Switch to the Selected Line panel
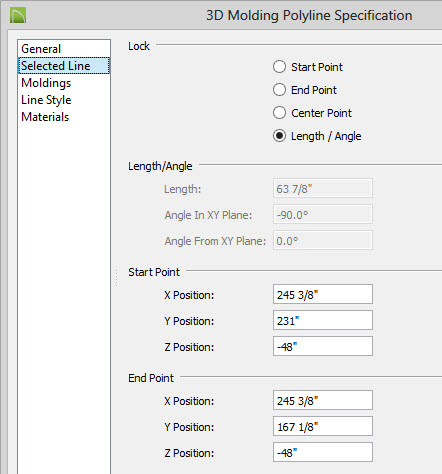442x474 pixels. click(x=64, y=66)
